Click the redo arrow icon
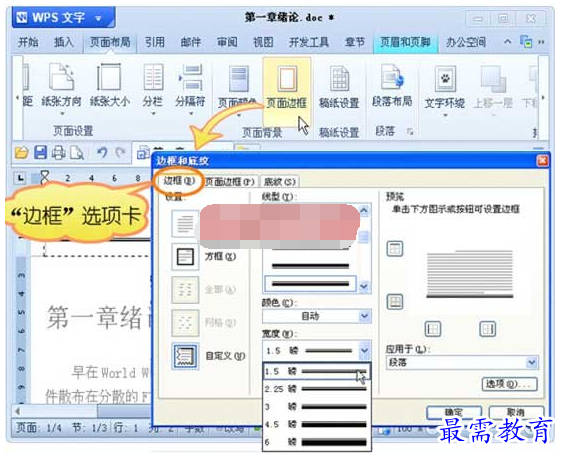Screen dimensions: 561x462 pyautogui.click(x=120, y=153)
